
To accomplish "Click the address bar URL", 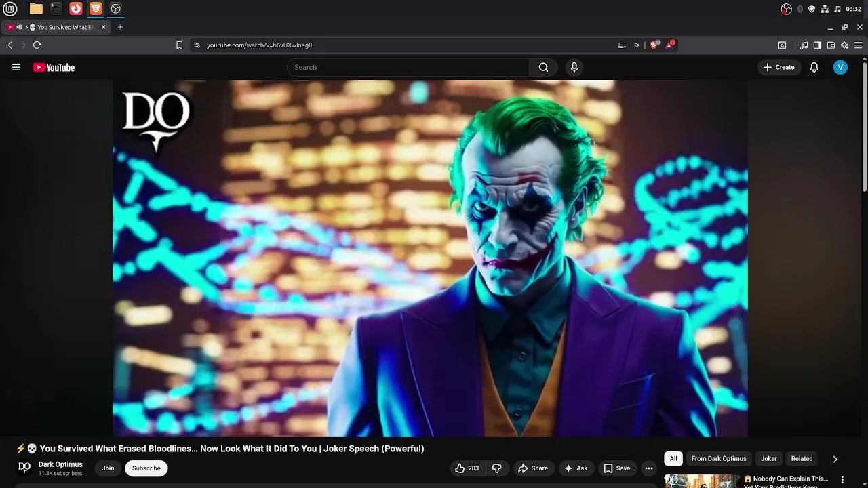I will click(x=259, y=45).
